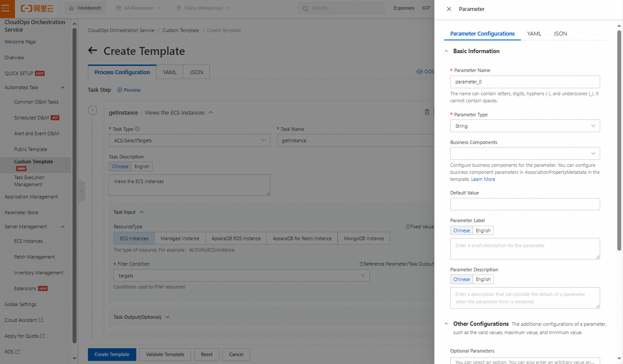The image size is (623, 364).
Task: Click the Apply for Quota external icon
Action: click(x=43, y=336)
